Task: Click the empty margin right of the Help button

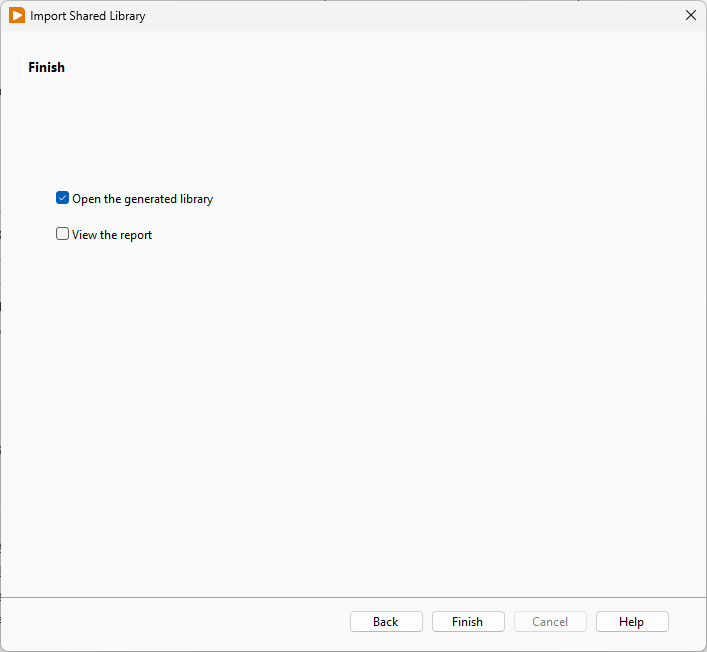Action: coord(687,621)
